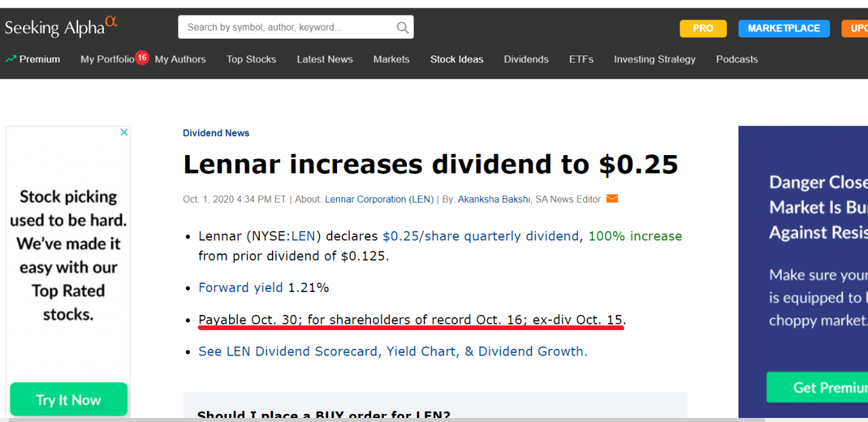Close the left ad with X icon
Viewport: 868px width, 422px height.
point(124,133)
